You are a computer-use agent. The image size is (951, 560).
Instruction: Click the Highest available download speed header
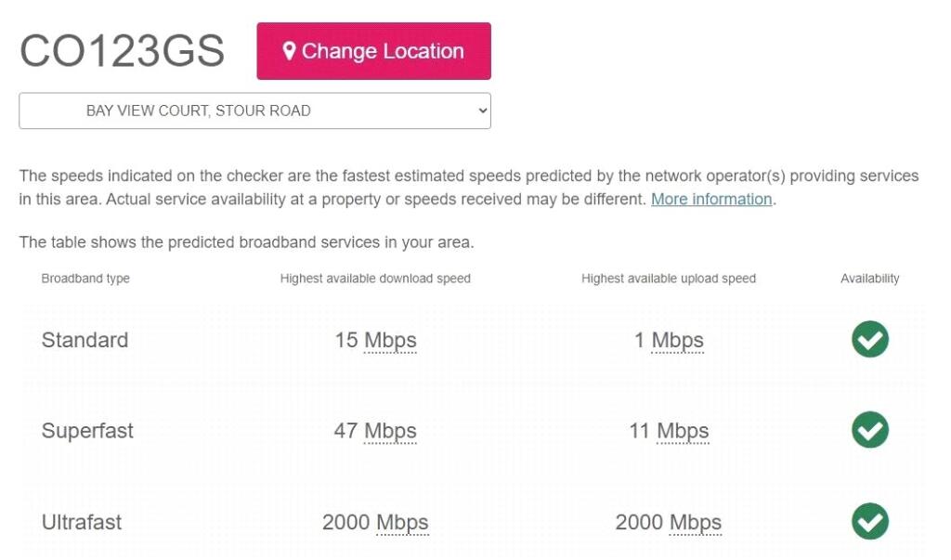click(x=377, y=278)
